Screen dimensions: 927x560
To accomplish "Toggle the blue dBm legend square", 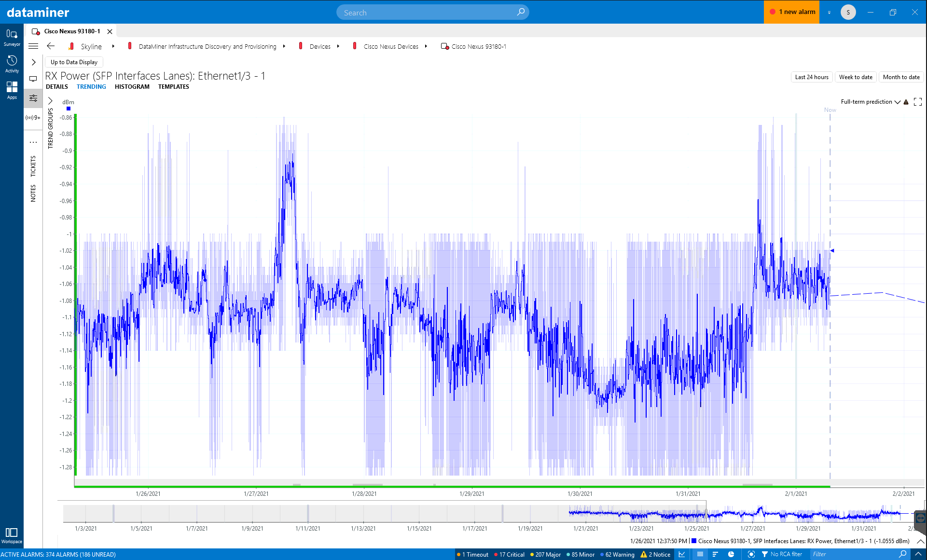I will [69, 109].
